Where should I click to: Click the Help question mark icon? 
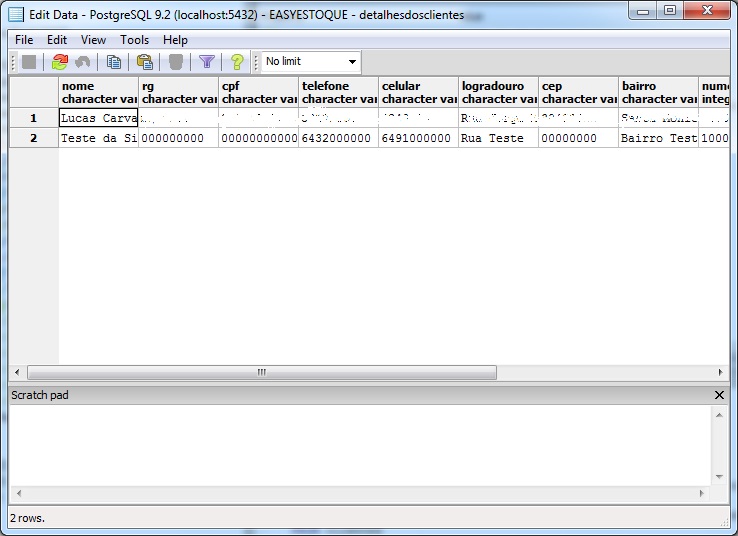(x=237, y=62)
